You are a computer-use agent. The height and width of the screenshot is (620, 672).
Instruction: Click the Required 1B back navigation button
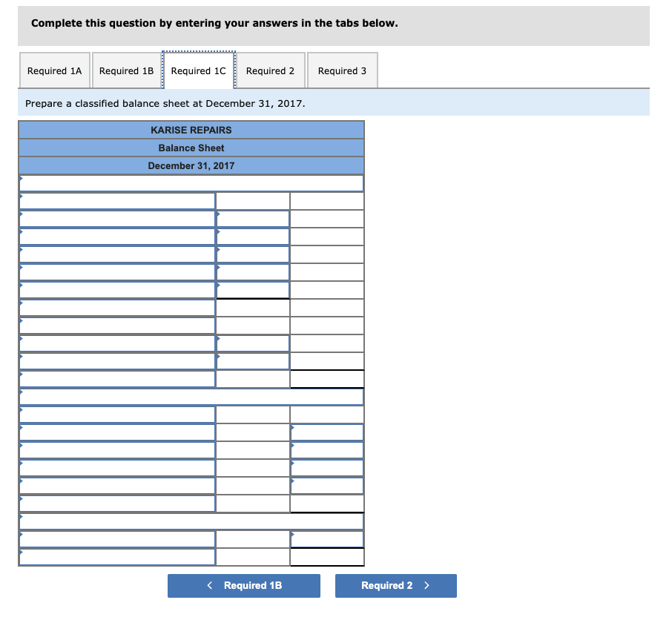[x=243, y=585]
